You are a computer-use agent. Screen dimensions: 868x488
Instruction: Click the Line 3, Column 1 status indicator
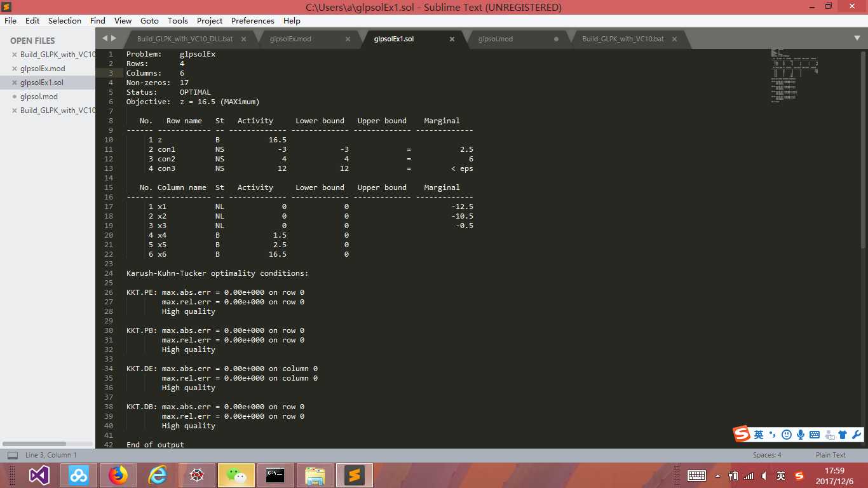pyautogui.click(x=51, y=455)
